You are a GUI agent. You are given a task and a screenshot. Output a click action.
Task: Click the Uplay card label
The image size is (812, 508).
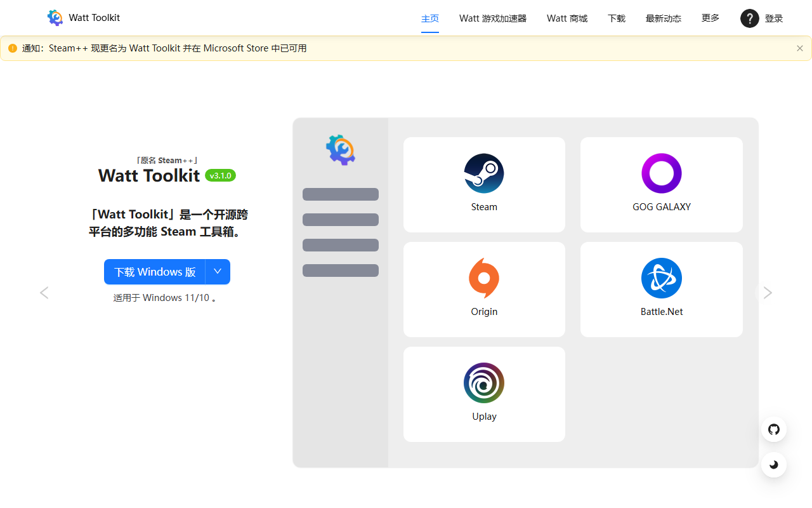pos(484,417)
